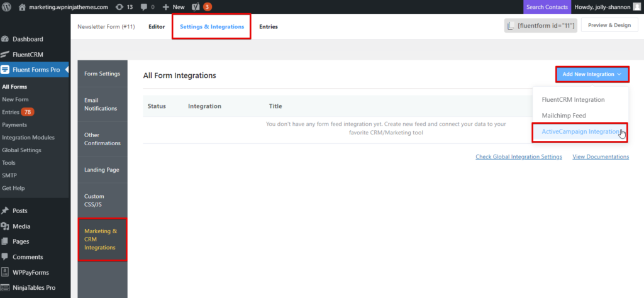The width and height of the screenshot is (644, 298).
Task: Click the FluentCRM logo icon in sidebar
Action: [x=5, y=55]
